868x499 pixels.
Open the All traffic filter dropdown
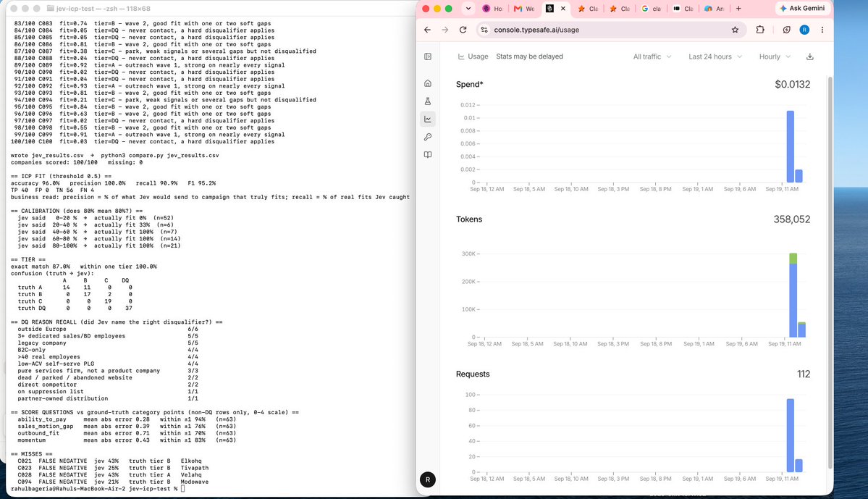pos(652,56)
